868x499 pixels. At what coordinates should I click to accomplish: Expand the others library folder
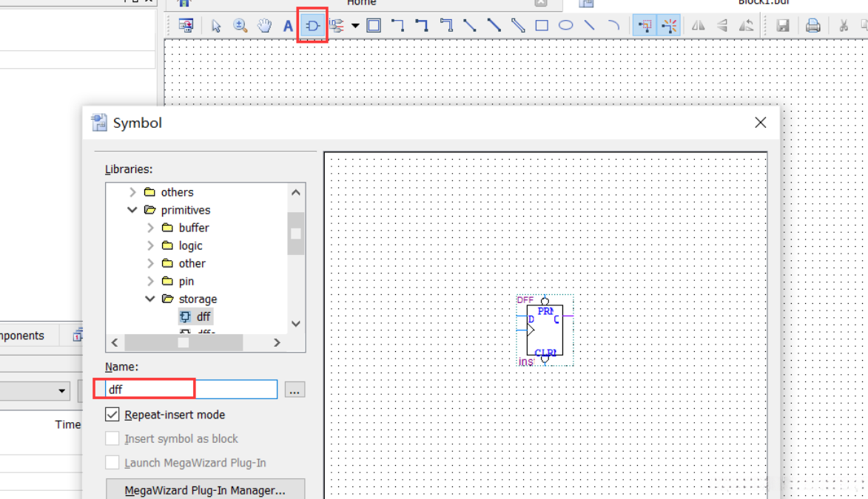click(132, 192)
